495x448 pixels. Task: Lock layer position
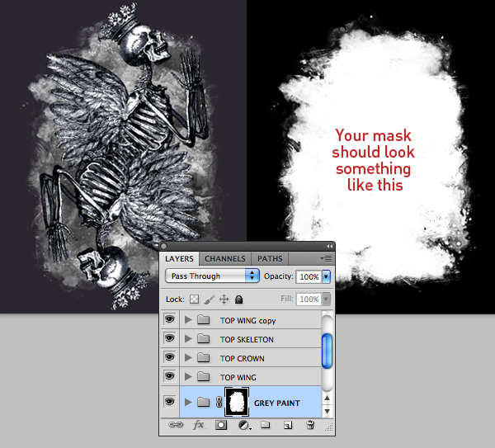tap(224, 299)
